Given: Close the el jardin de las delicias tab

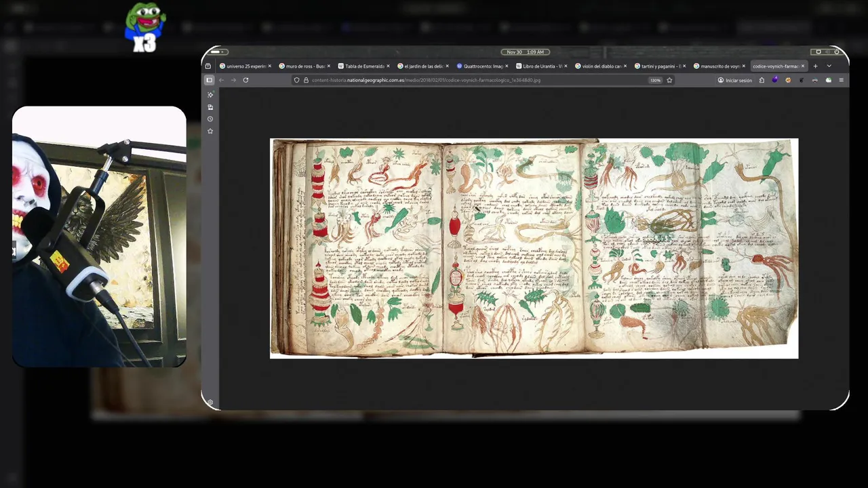Looking at the screenshot, I should tap(448, 66).
